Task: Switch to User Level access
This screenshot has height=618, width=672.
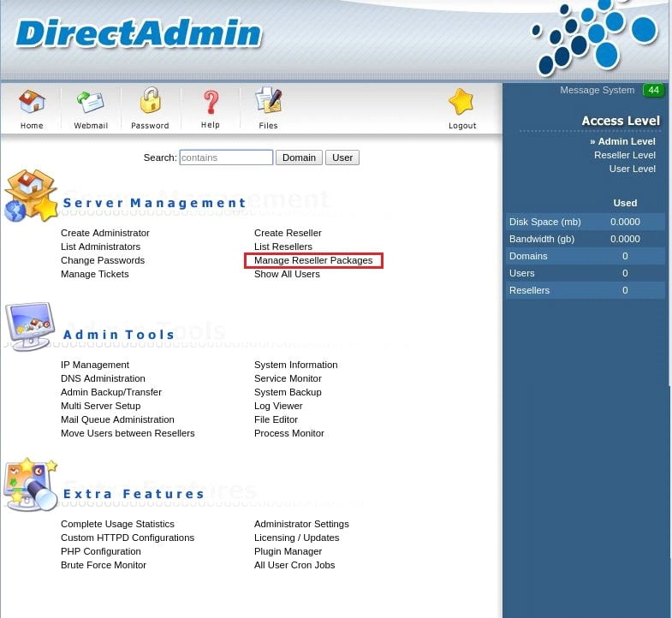Action: [632, 169]
